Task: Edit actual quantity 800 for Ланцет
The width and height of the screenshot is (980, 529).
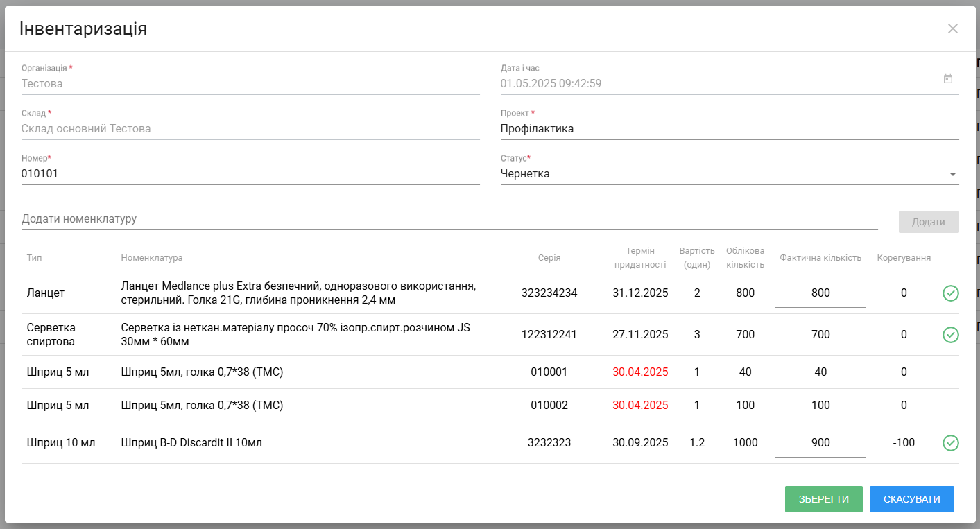Action: pyautogui.click(x=820, y=293)
